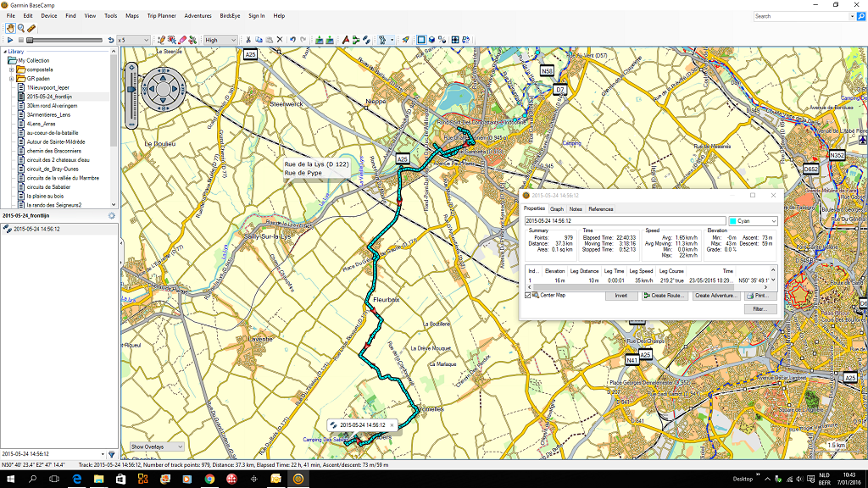The height and width of the screenshot is (488, 868).
Task: Open the BirdsEye menu
Action: click(230, 16)
